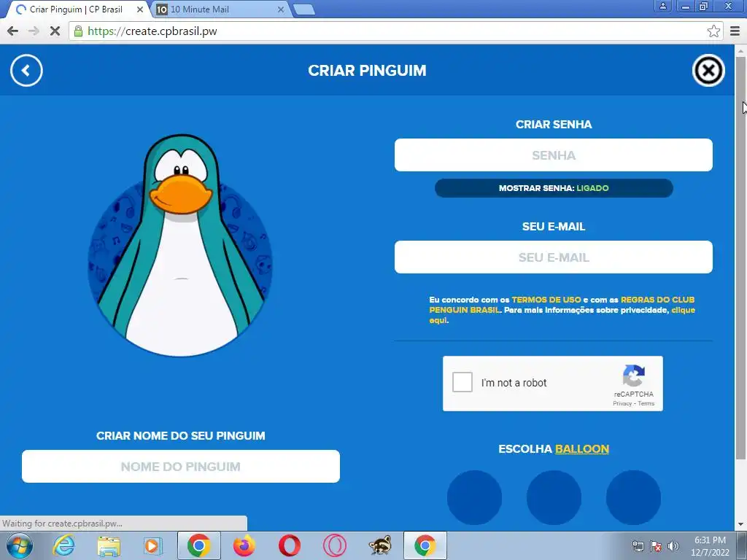Viewport: 747px width, 560px height.
Task: Click the Chrome user profile icon
Action: tap(662, 6)
